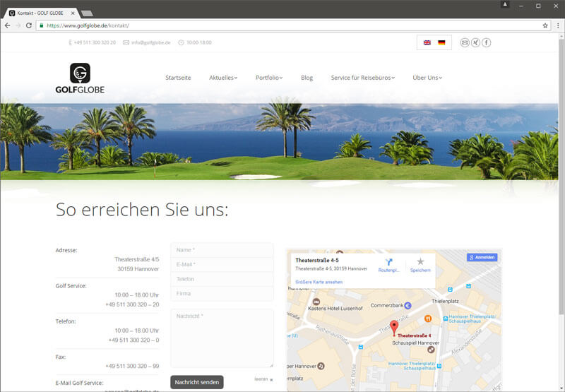Click the Telefon input field

[222, 279]
